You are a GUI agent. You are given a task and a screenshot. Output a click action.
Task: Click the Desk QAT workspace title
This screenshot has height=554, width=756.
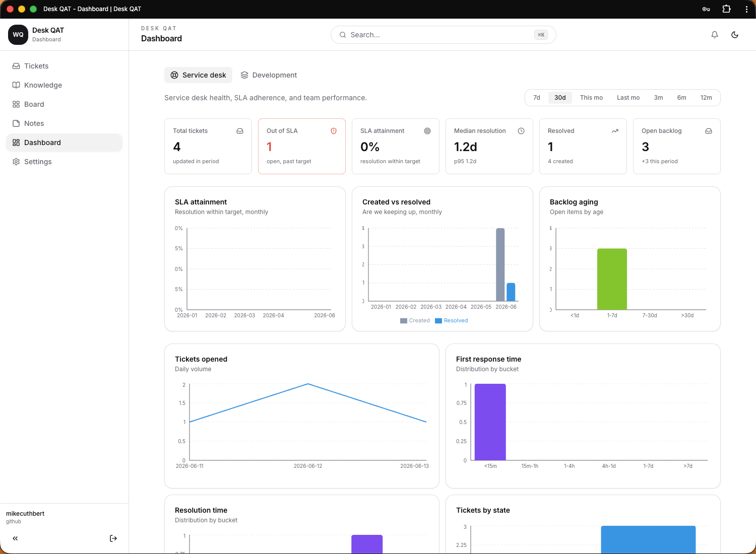click(48, 30)
